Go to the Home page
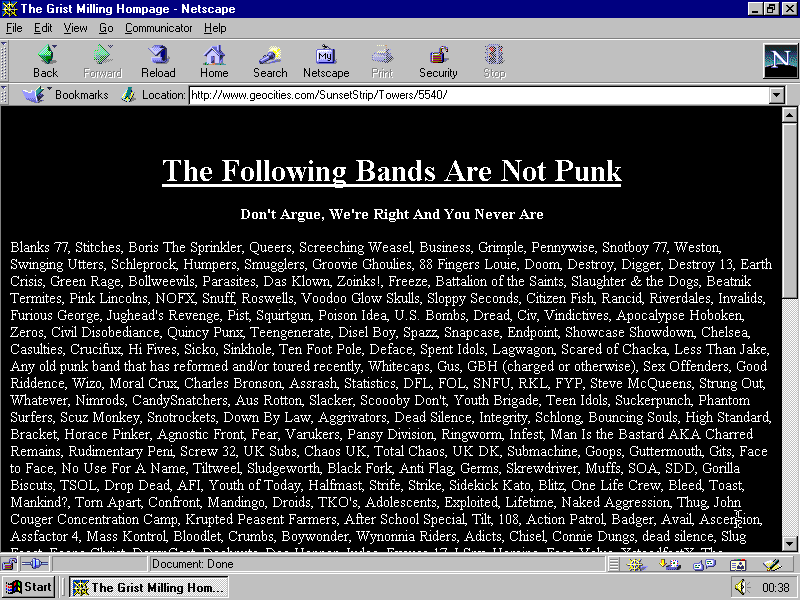Screen dimensions: 800x600 214,62
